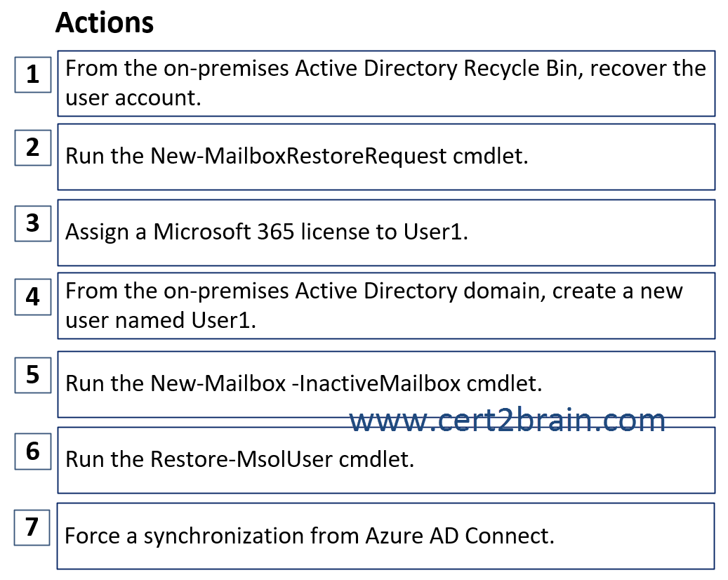
Task: Select the number 1 box
Action: pyautogui.click(x=33, y=74)
